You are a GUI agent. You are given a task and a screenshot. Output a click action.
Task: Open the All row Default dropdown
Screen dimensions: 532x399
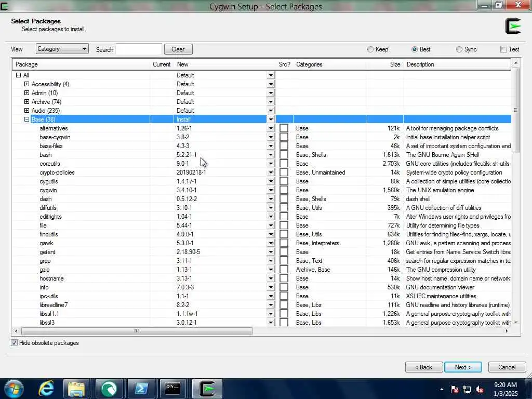click(x=271, y=75)
